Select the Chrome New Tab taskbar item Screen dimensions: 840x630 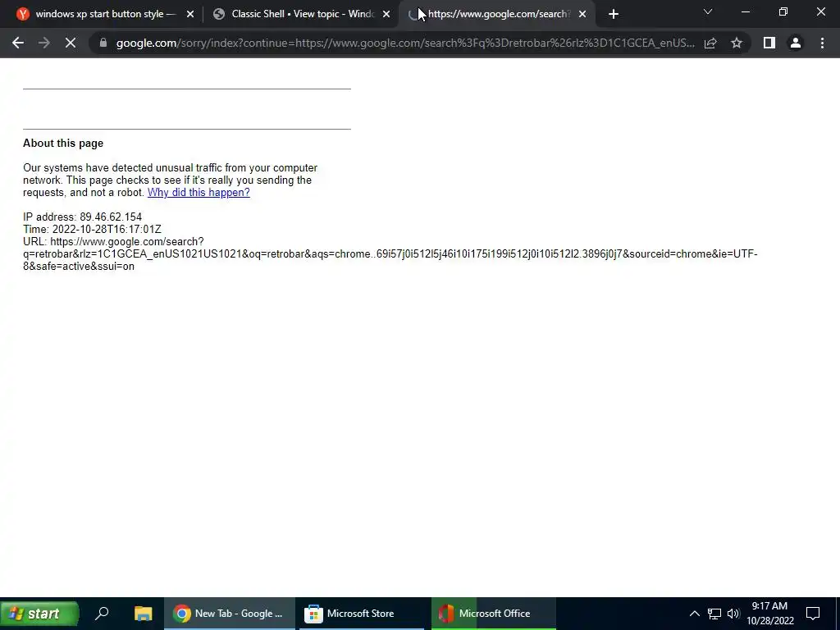pyautogui.click(x=230, y=614)
